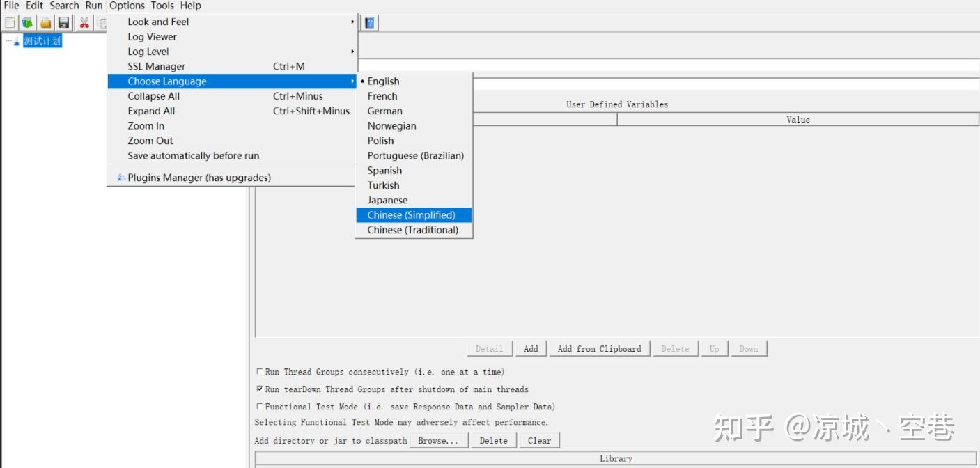Open SSL Manager from the menu
The height and width of the screenshot is (468, 980).
[x=231, y=67]
